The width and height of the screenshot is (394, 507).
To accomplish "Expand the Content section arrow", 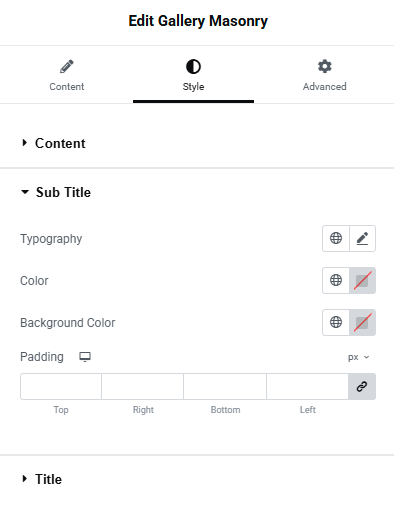I will (24, 143).
